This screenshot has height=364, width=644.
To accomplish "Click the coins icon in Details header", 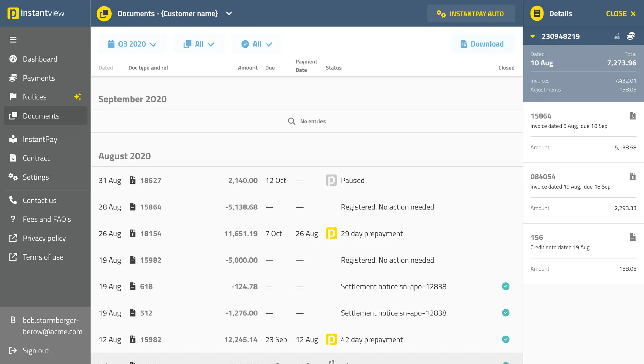I will pyautogui.click(x=631, y=36).
